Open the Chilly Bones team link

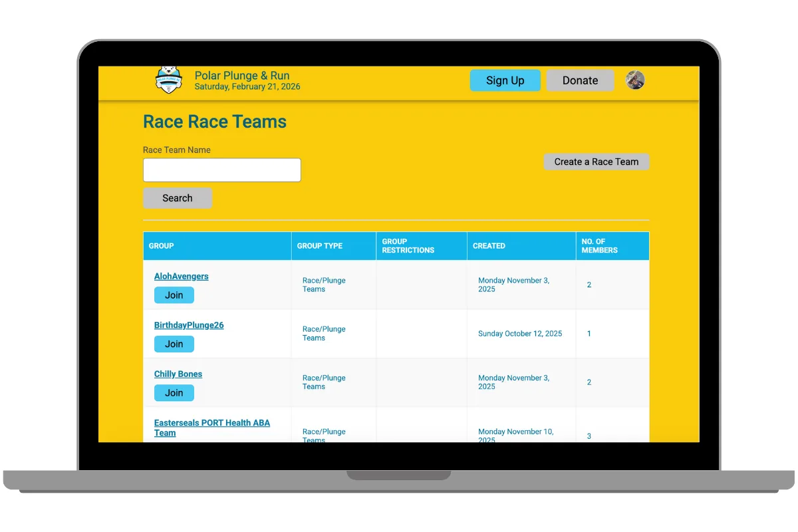[178, 374]
